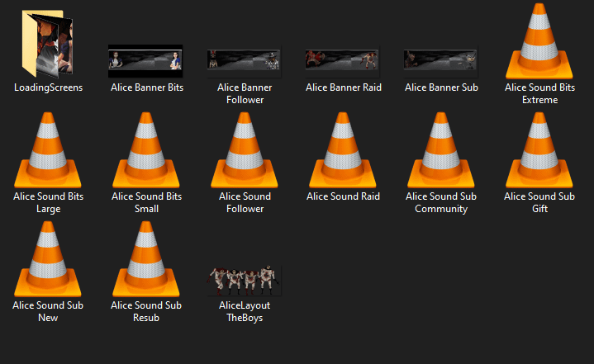The width and height of the screenshot is (594, 364).
Task: Click the "Alice Banner Sub" file name
Action: click(x=441, y=87)
